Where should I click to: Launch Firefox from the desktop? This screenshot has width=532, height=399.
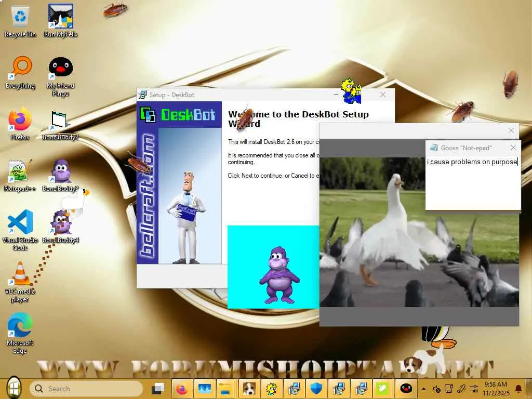(x=20, y=124)
